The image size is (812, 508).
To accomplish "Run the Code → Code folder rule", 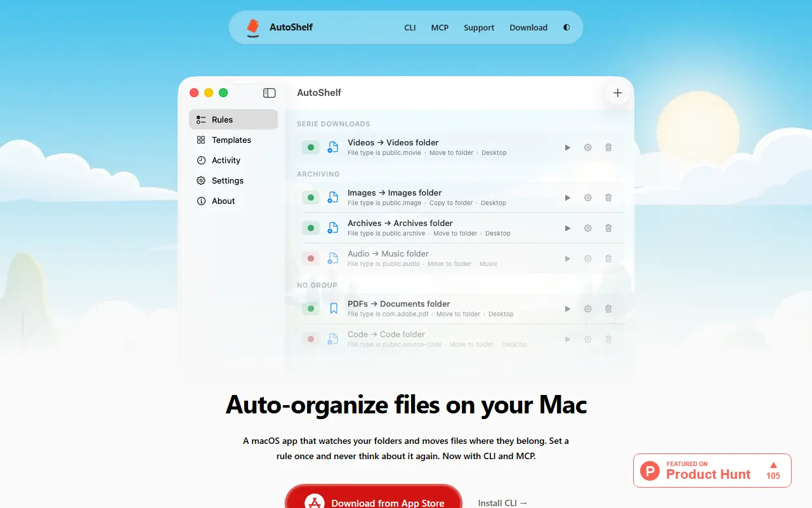I will click(568, 339).
